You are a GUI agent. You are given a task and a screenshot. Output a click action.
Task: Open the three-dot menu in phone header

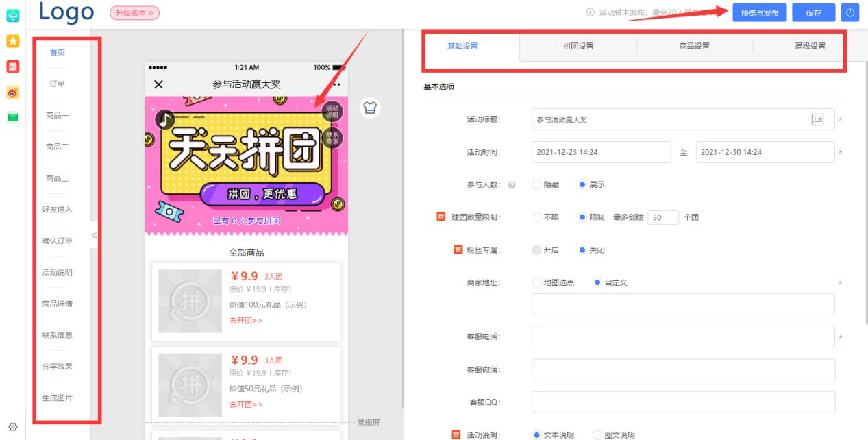[336, 84]
